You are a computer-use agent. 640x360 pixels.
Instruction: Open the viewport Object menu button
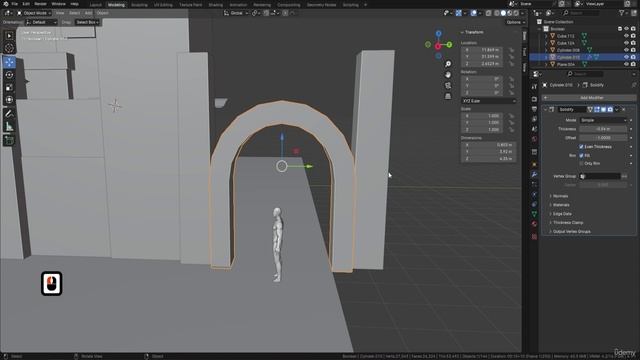pos(102,13)
